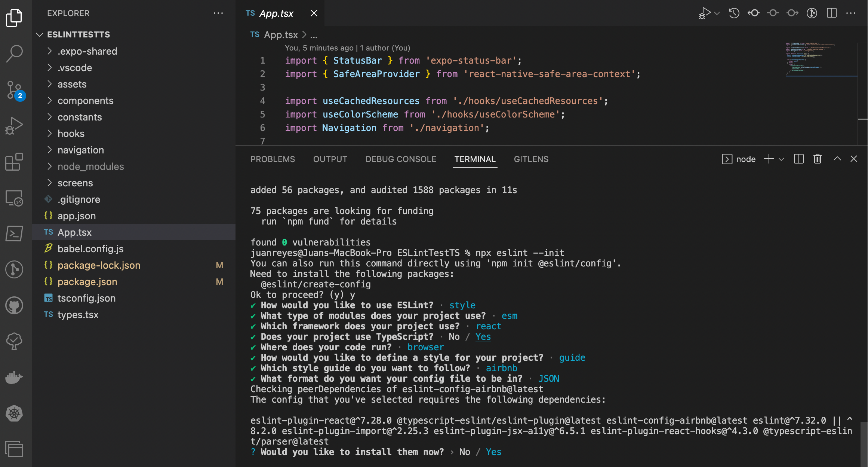Open the modified package-lock.json file
Image resolution: width=868 pixels, height=467 pixels.
point(134,265)
